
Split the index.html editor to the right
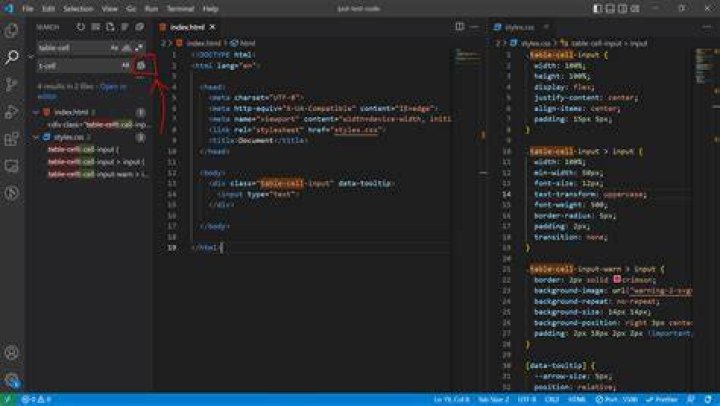tap(460, 27)
